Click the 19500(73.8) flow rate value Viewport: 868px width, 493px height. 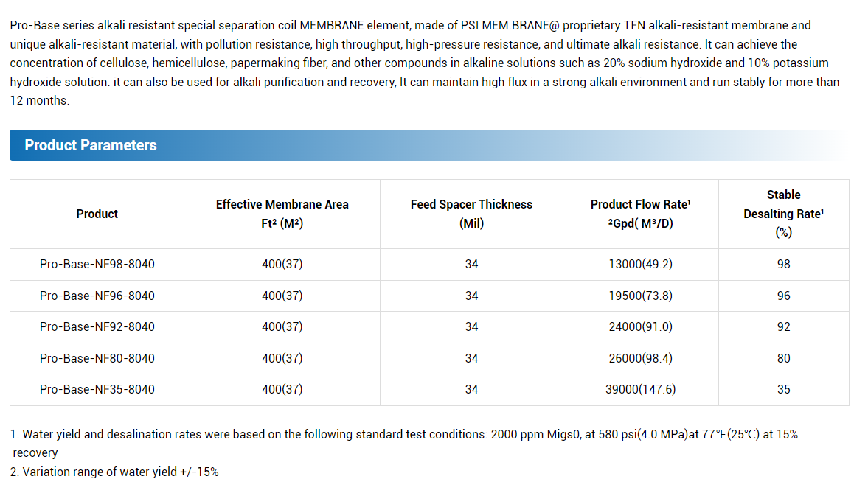point(640,296)
